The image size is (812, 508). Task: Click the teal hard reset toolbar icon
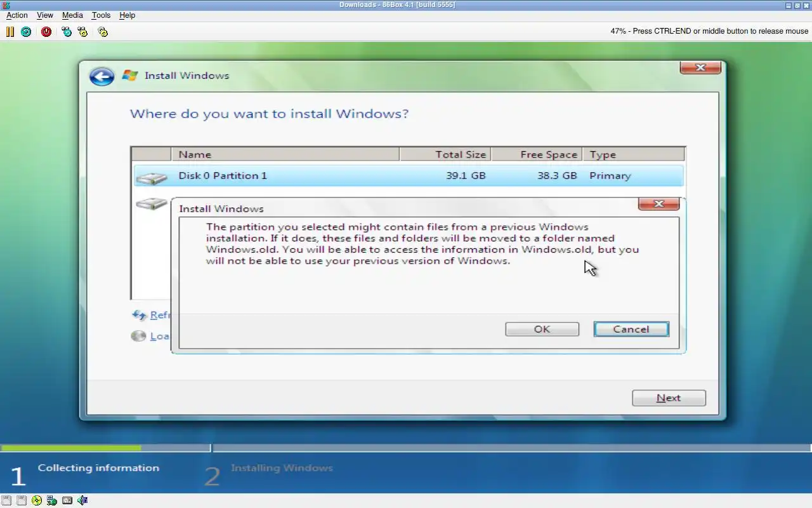pyautogui.click(x=26, y=31)
